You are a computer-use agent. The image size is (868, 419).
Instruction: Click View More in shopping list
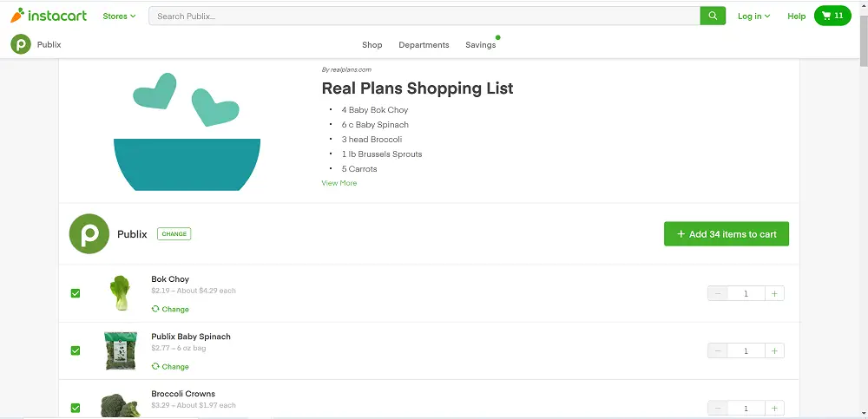(x=339, y=183)
